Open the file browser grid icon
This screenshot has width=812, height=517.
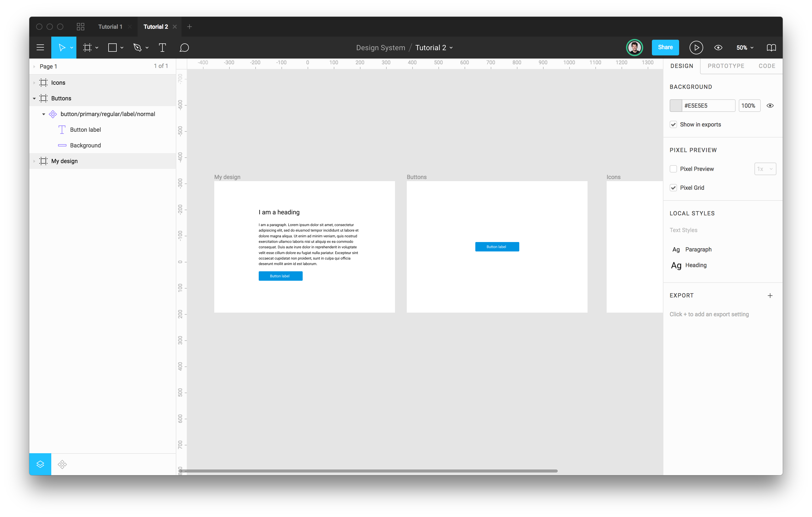[80, 27]
